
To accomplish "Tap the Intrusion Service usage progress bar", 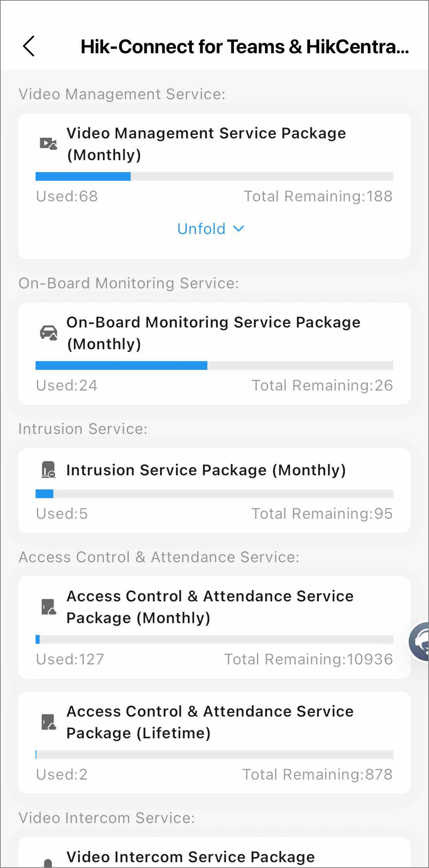I will pos(214,494).
